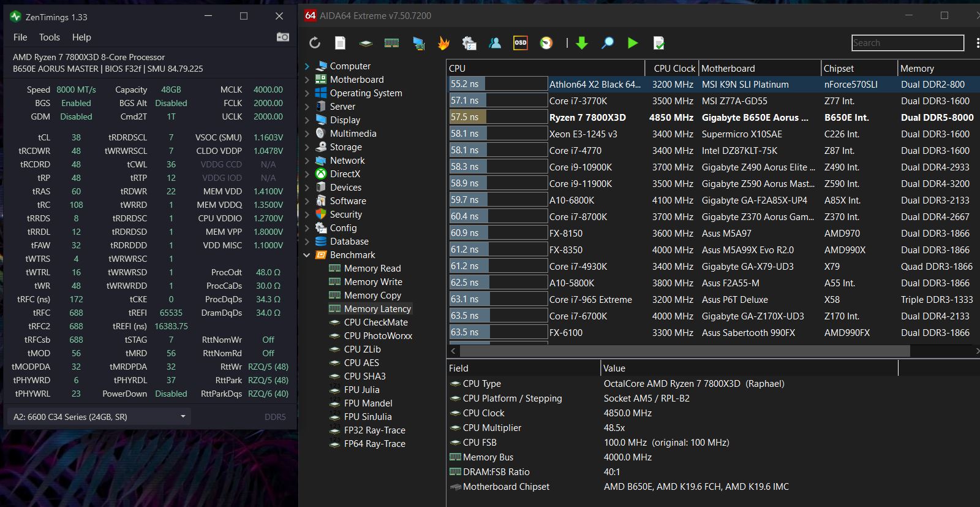Click the green download arrow icon

[x=582, y=43]
